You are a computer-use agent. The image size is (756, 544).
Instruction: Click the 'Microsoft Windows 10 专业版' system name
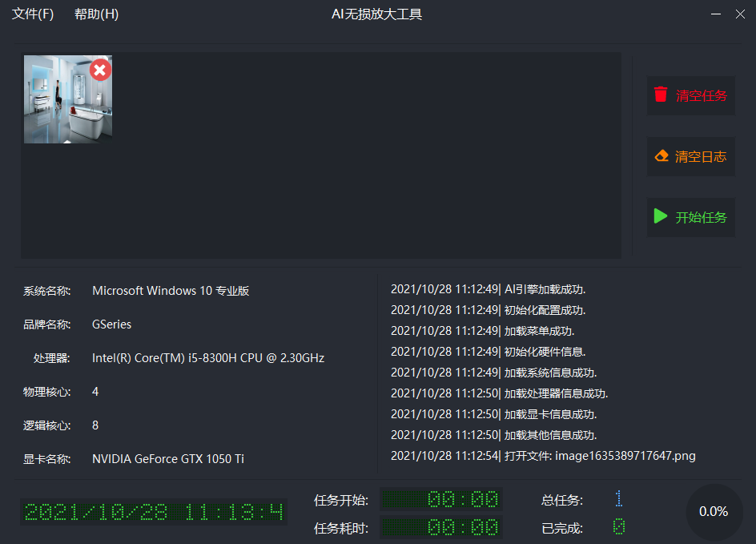click(171, 291)
